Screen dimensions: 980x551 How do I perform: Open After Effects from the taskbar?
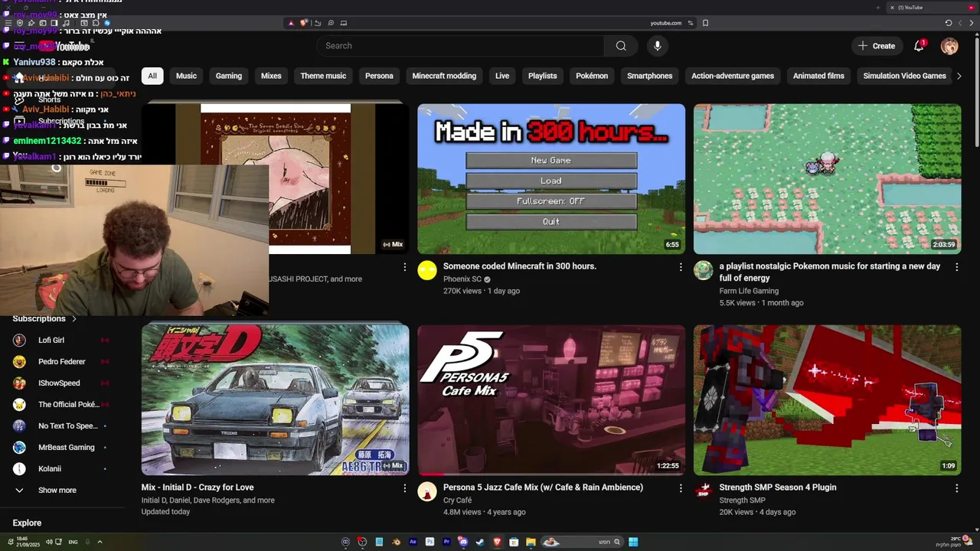pyautogui.click(x=413, y=542)
